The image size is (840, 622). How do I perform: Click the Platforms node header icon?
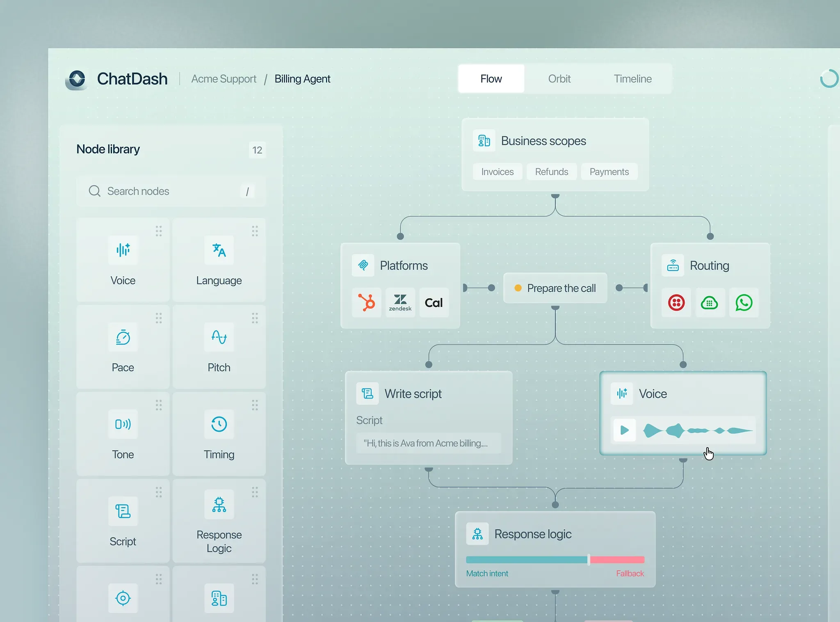tap(363, 265)
